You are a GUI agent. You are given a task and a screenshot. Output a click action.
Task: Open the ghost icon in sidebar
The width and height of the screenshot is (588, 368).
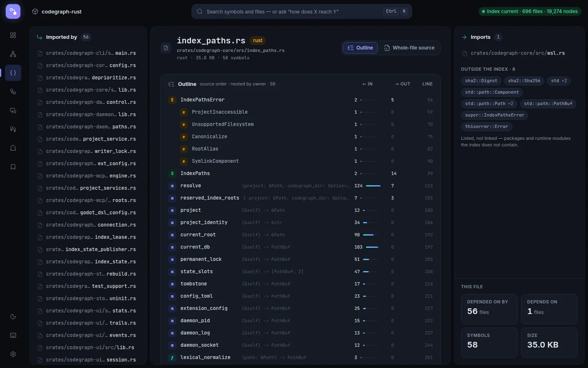[x=13, y=148]
